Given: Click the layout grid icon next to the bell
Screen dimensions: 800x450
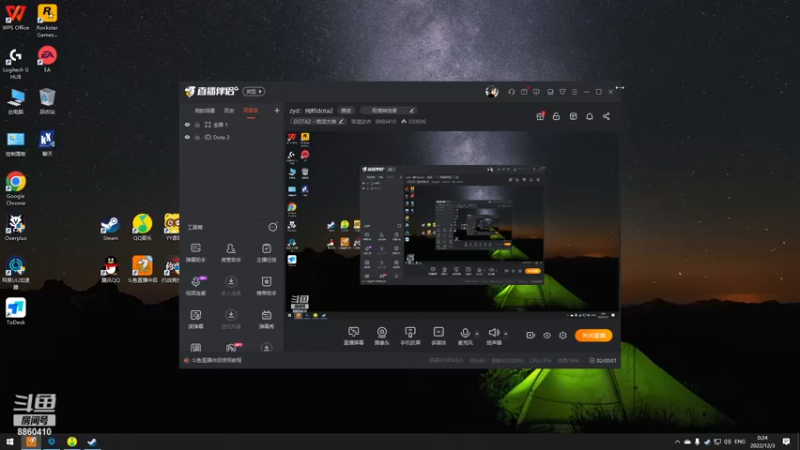Looking at the screenshot, I should (x=573, y=116).
